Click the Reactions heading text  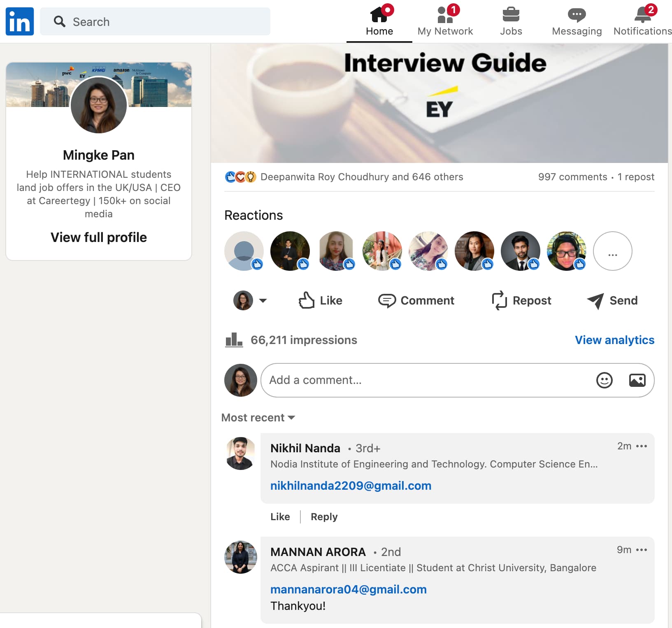pos(253,215)
